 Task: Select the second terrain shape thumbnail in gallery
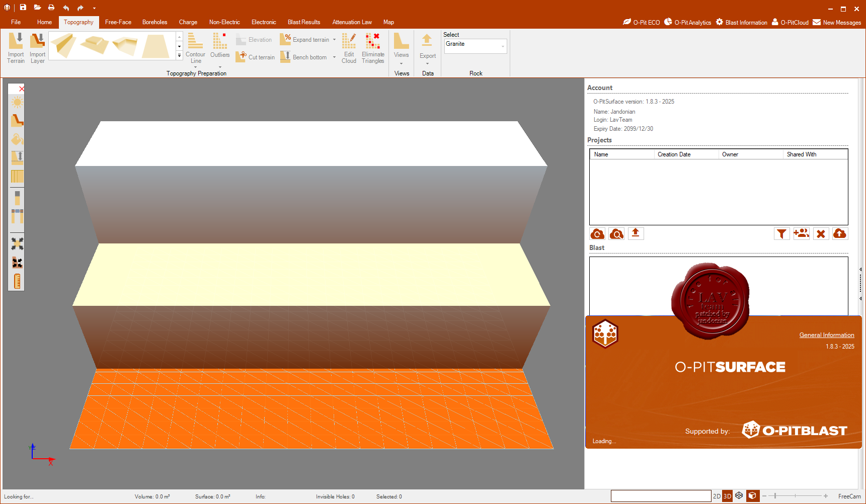94,46
